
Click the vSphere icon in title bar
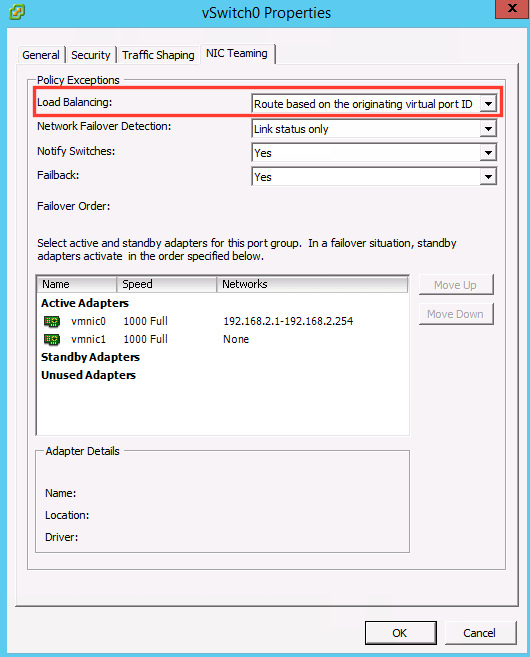click(x=17, y=12)
